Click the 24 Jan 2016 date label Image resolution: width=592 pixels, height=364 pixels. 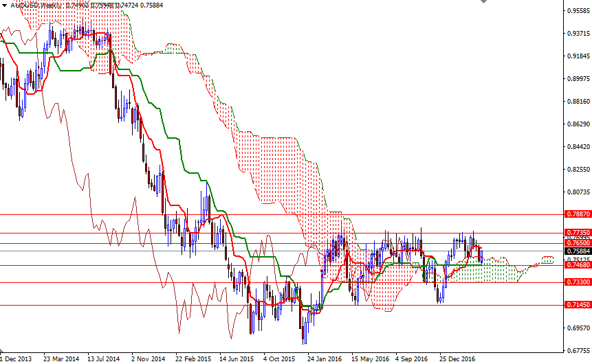(325, 359)
